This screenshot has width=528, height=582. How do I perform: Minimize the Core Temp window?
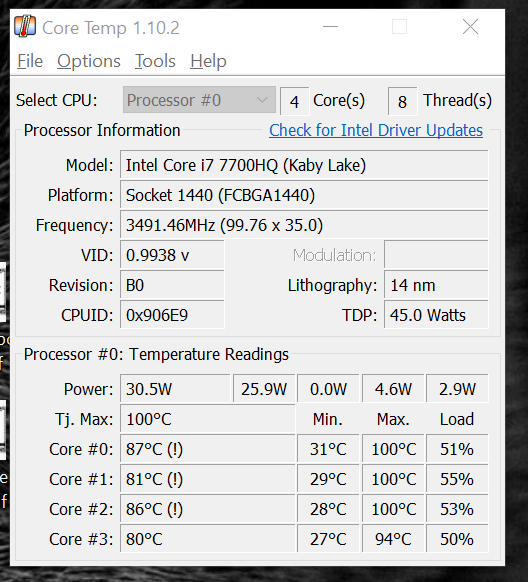coord(330,27)
